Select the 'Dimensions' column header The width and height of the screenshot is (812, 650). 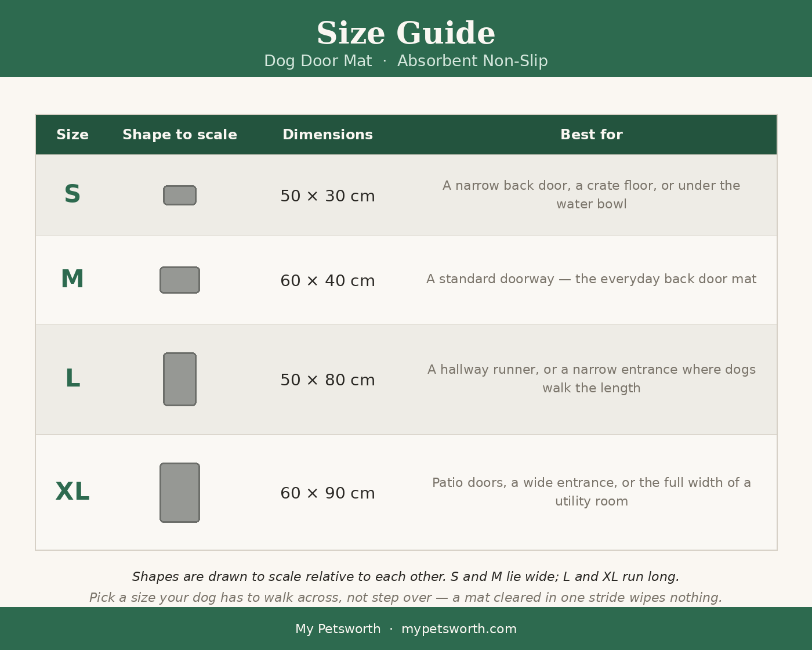point(328,135)
